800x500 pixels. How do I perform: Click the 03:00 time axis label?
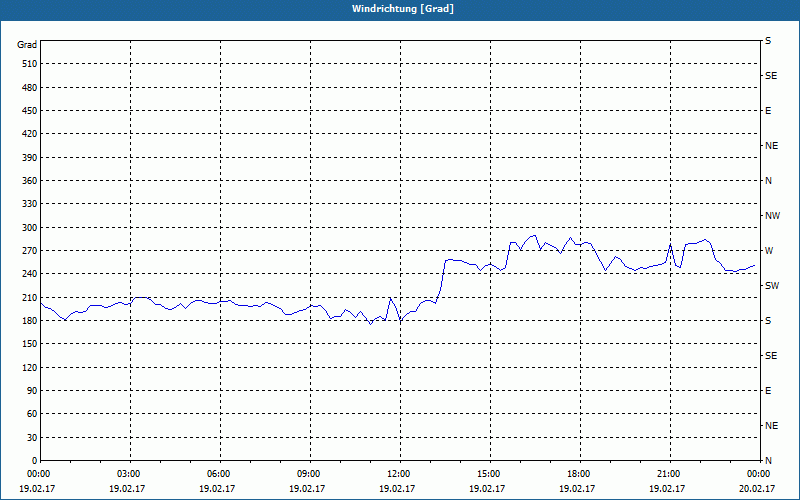131,474
